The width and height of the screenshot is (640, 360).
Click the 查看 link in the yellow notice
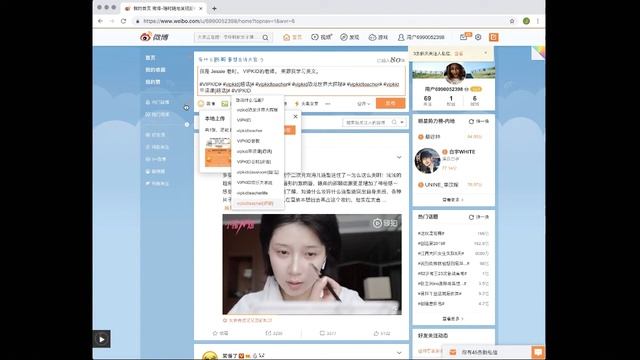click(x=459, y=53)
